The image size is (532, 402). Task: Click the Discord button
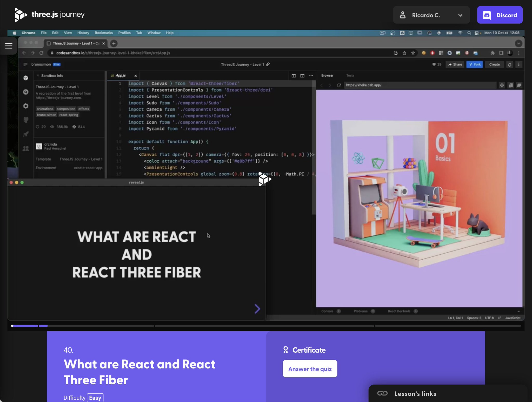point(500,15)
